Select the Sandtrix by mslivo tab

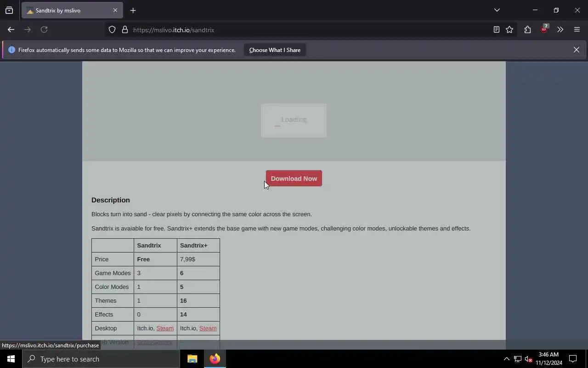(x=72, y=10)
